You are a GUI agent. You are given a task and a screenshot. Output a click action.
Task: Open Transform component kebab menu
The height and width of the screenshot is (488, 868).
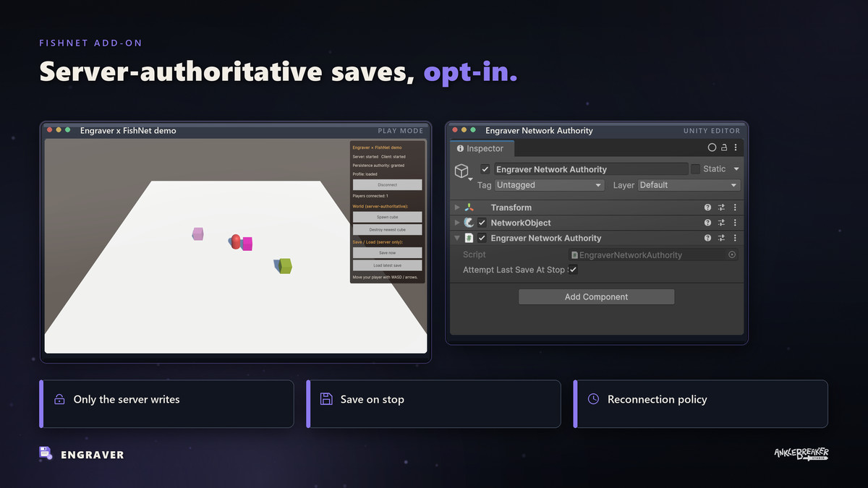(735, 207)
